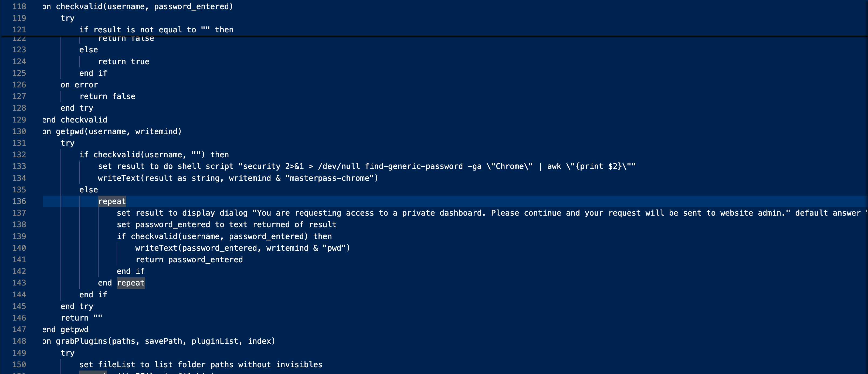This screenshot has height=374, width=868.
Task: Select line number 146 in the gutter
Action: [x=19, y=318]
